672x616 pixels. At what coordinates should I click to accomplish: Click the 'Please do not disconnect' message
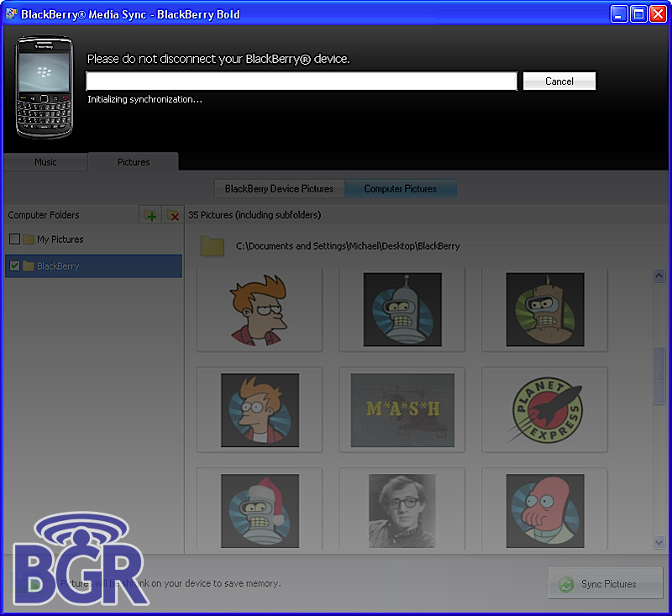tap(218, 59)
